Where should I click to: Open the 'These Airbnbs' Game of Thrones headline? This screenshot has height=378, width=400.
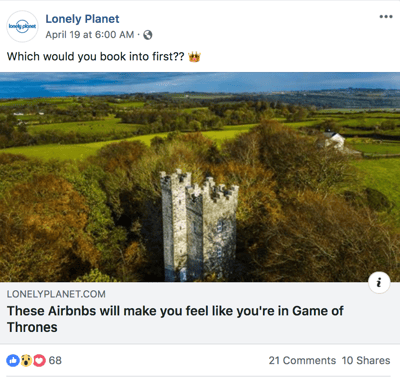(x=175, y=319)
